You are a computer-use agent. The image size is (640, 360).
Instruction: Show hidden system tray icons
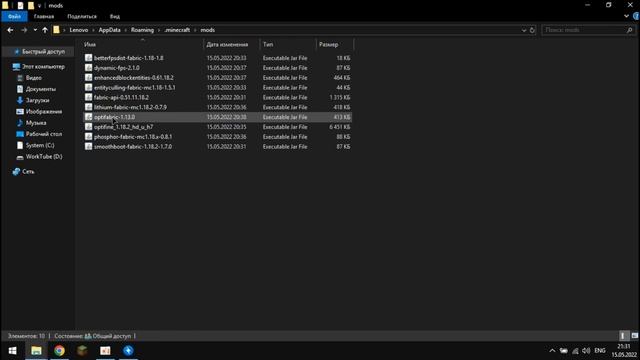[552, 351]
